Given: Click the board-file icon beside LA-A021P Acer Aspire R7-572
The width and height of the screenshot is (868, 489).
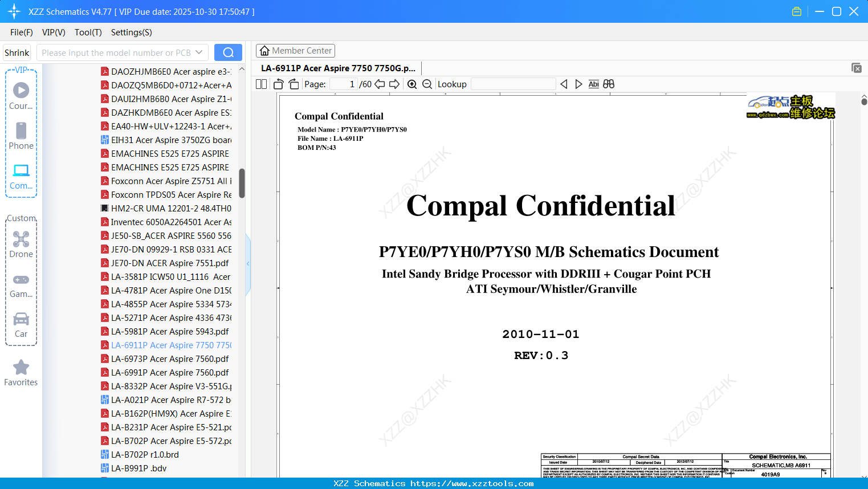Looking at the screenshot, I should coord(105,400).
